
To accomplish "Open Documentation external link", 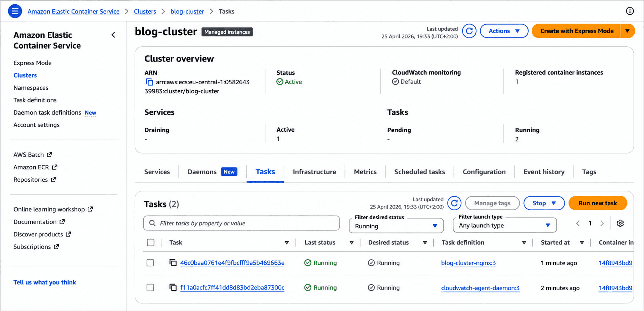I will tap(39, 222).
